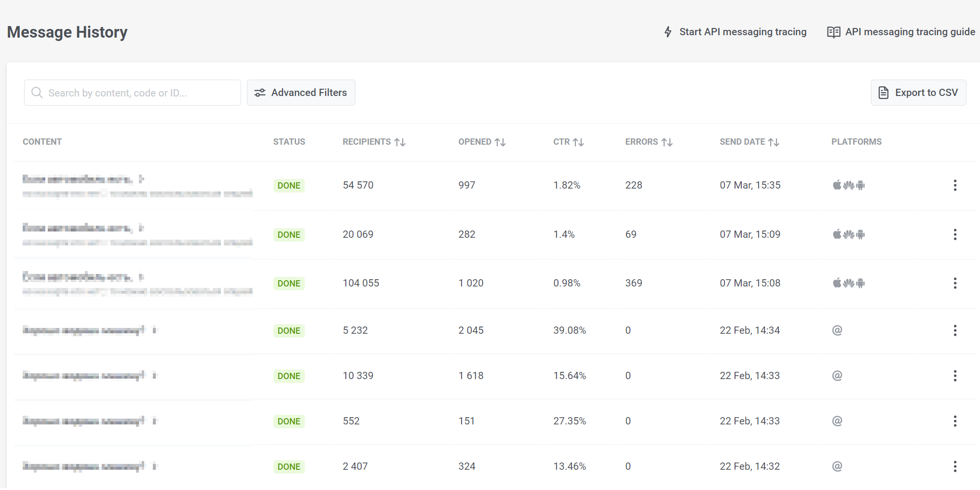980x490 pixels.
Task: Open the API messaging tracing guide
Action: [901, 32]
